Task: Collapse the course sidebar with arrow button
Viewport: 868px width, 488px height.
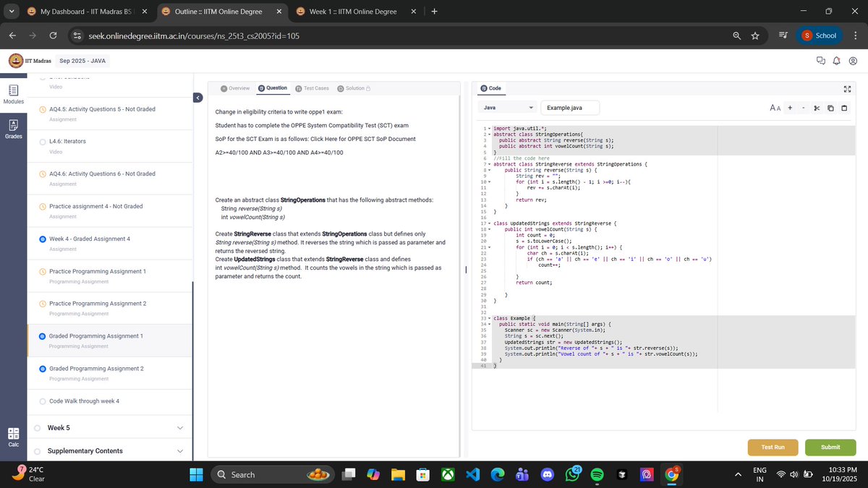Action: [x=198, y=98]
